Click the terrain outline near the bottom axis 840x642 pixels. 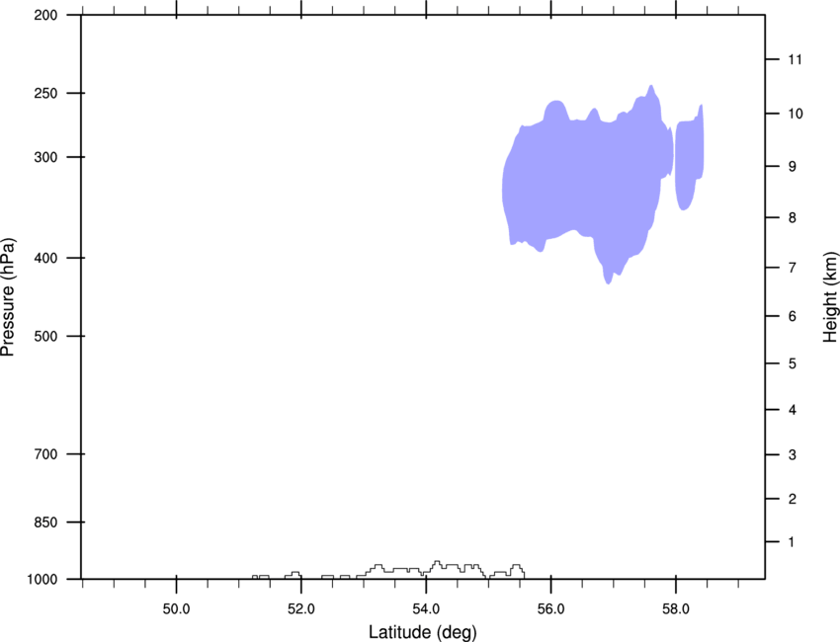point(388,570)
